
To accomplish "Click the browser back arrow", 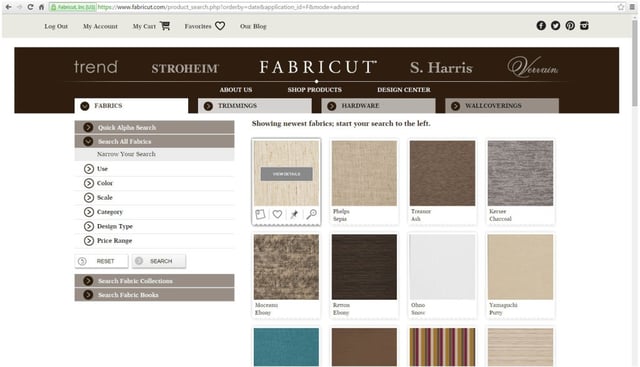I will tap(8, 7).
